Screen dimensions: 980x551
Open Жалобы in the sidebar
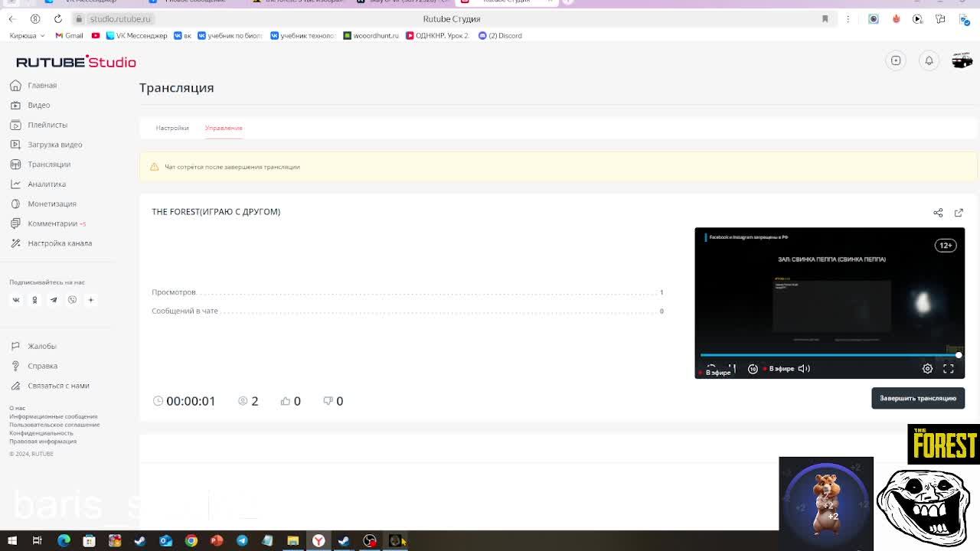(x=34, y=347)
